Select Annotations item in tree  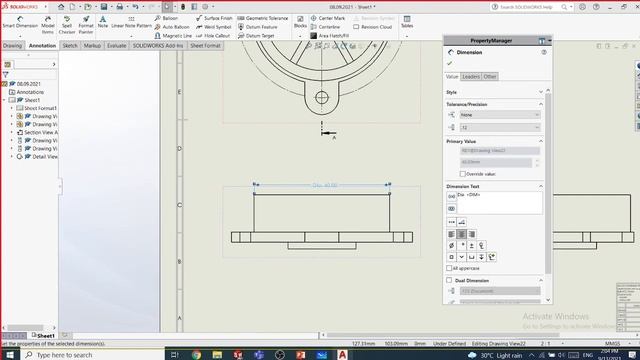point(27,92)
